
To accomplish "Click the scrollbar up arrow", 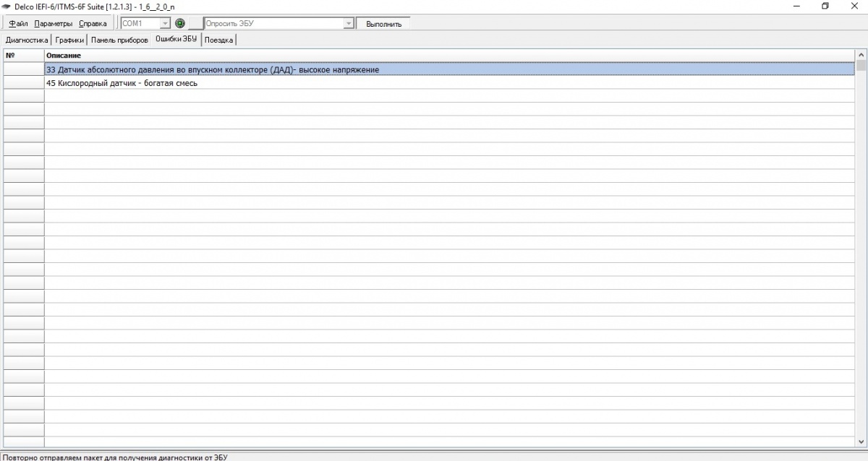I will point(861,55).
